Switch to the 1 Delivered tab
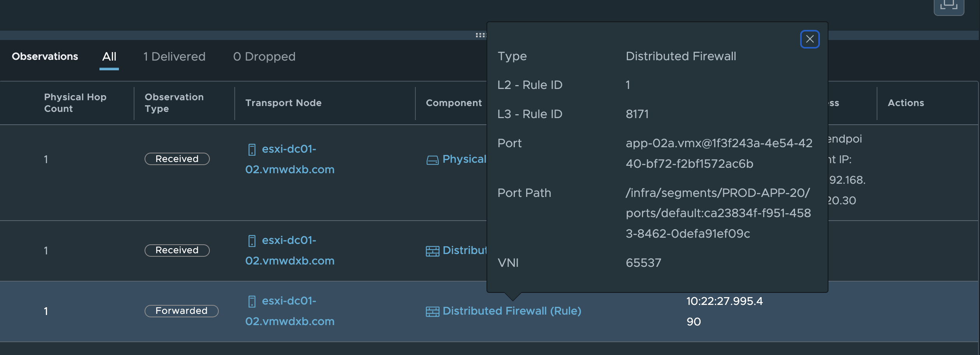Image resolution: width=980 pixels, height=355 pixels. tap(174, 57)
